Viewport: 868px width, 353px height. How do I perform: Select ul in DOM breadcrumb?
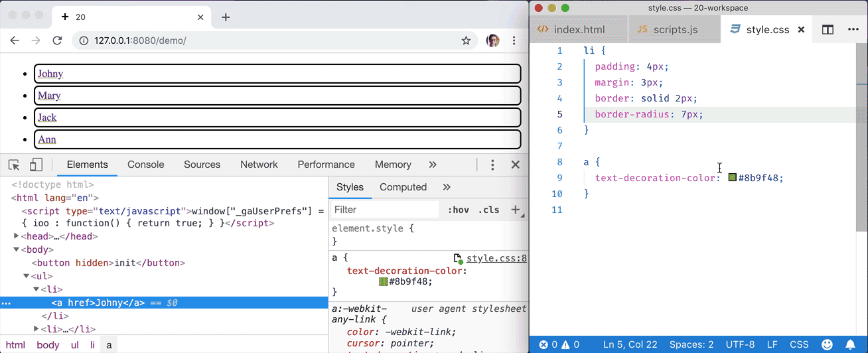75,345
